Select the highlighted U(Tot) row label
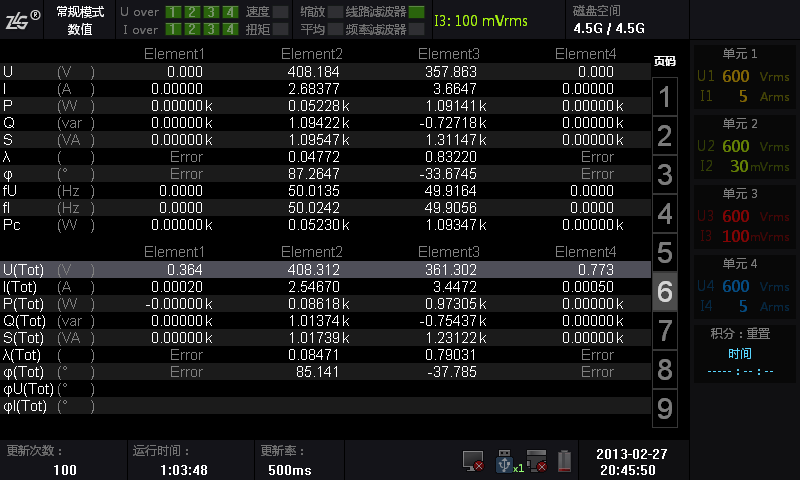Screen dimensions: 800x480 coord(23,270)
